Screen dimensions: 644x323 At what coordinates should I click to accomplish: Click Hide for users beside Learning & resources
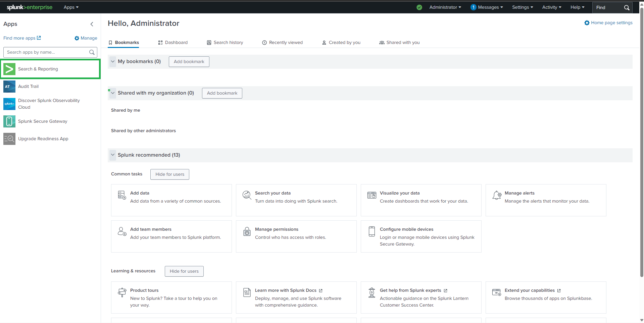point(184,271)
